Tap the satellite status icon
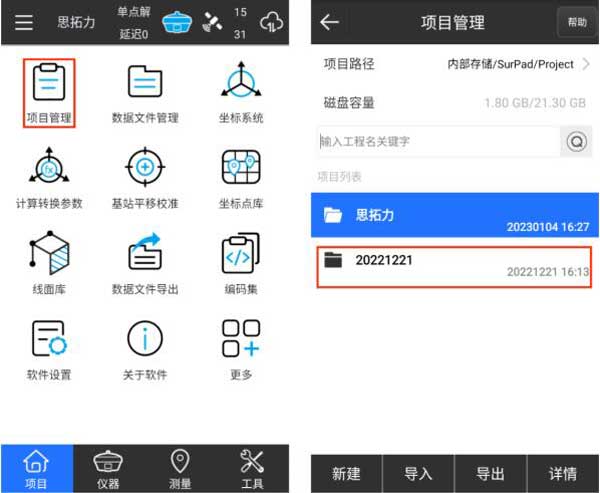This screenshot has height=493, width=600. (x=212, y=22)
